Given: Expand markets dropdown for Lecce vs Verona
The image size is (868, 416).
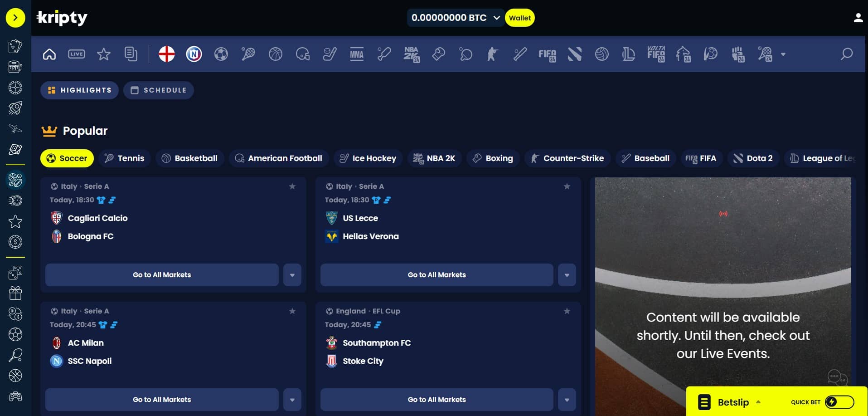Looking at the screenshot, I should (567, 275).
